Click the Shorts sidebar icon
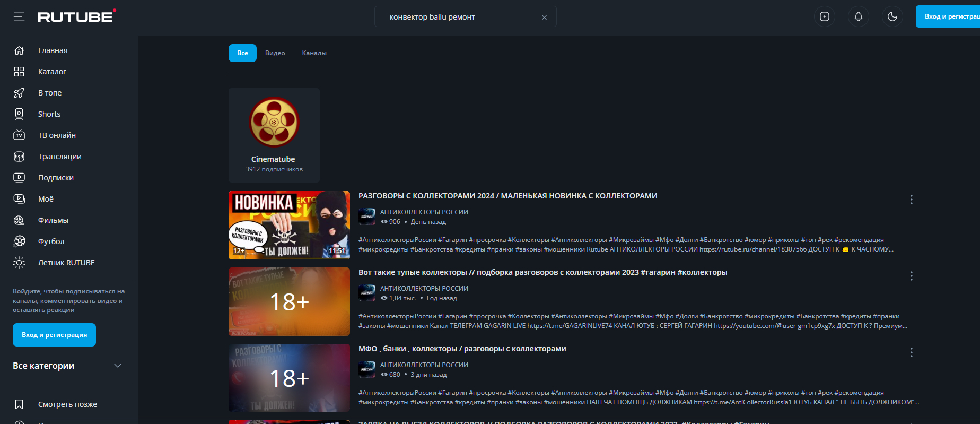Image resolution: width=980 pixels, height=424 pixels. click(x=19, y=114)
